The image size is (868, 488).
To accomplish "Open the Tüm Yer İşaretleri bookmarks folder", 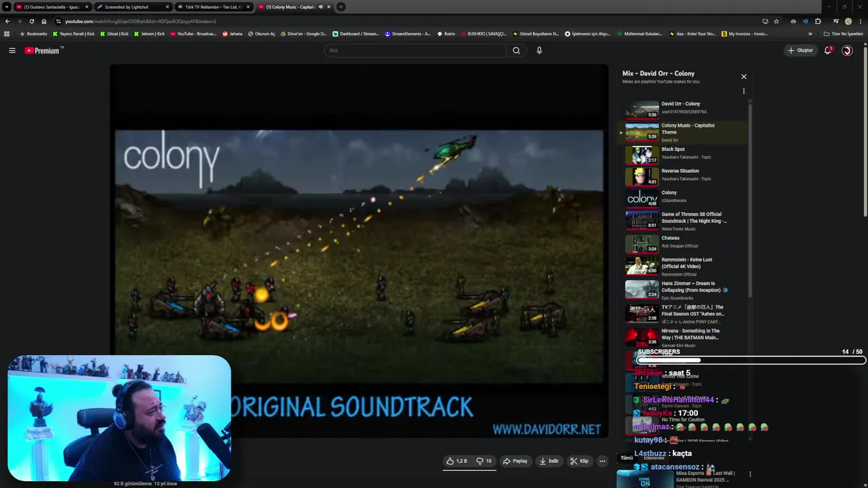I will point(843,33).
